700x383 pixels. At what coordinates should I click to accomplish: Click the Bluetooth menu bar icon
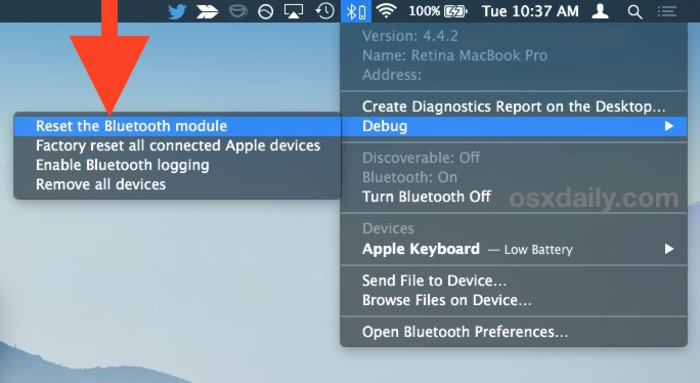[356, 11]
